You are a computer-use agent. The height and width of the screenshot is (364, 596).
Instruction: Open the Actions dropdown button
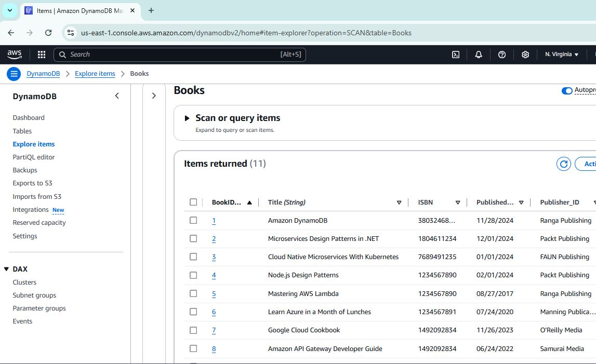pyautogui.click(x=587, y=164)
